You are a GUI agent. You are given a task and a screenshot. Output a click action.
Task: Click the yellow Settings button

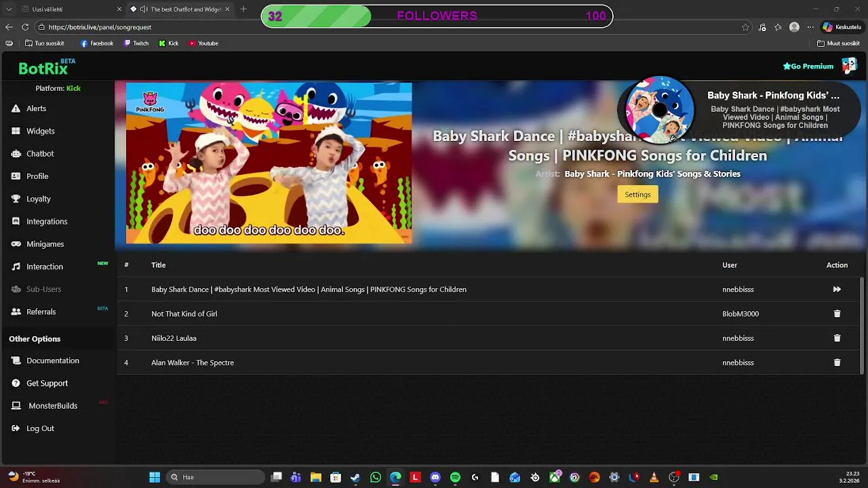(637, 195)
